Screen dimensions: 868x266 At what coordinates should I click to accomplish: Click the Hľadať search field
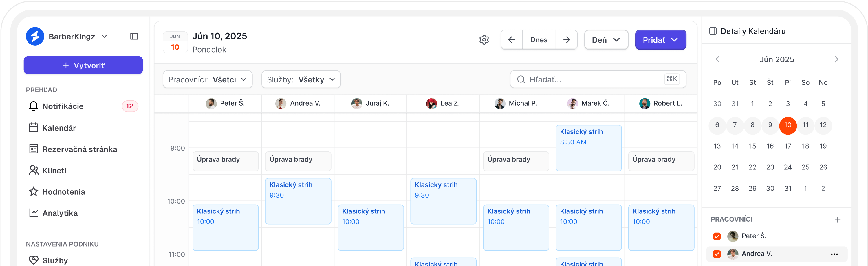(x=593, y=80)
